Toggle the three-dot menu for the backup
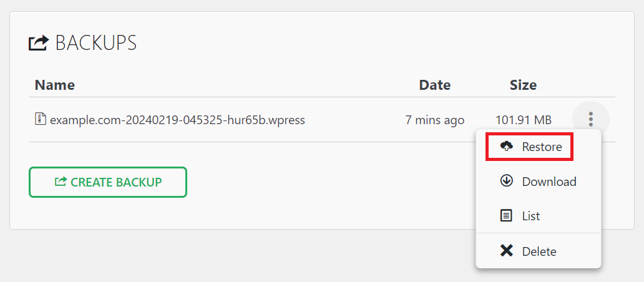Screen dimensions: 644x282 pos(590,119)
